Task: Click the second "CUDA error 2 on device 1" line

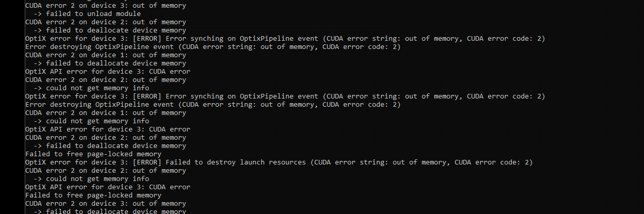Action: click(x=105, y=113)
